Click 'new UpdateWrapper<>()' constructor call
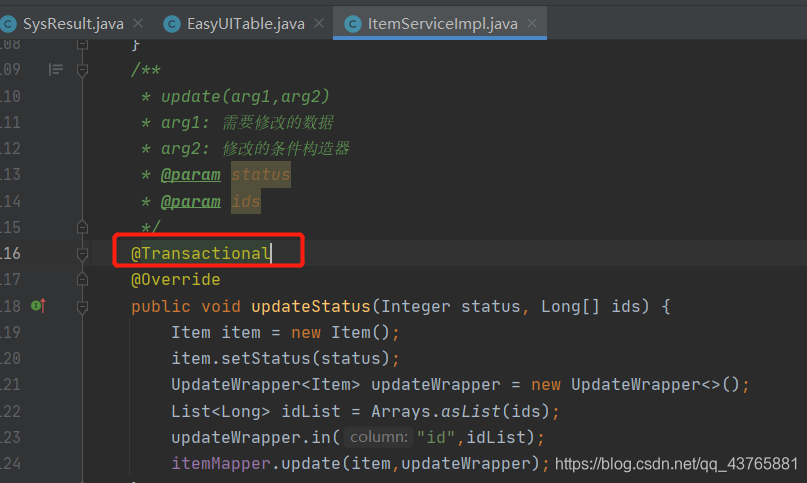 click(x=636, y=385)
